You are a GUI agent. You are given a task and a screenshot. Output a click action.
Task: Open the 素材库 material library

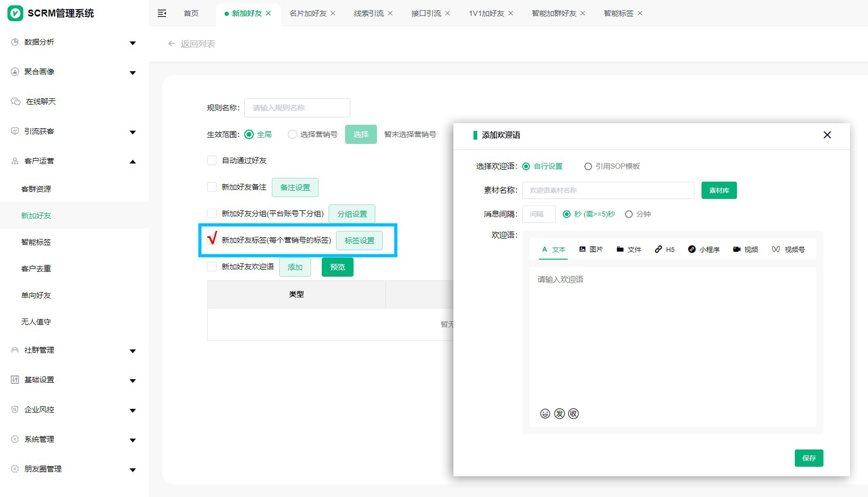(x=719, y=190)
